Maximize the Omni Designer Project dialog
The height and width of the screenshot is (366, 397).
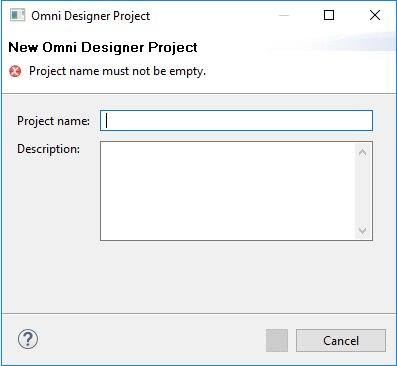tap(329, 15)
